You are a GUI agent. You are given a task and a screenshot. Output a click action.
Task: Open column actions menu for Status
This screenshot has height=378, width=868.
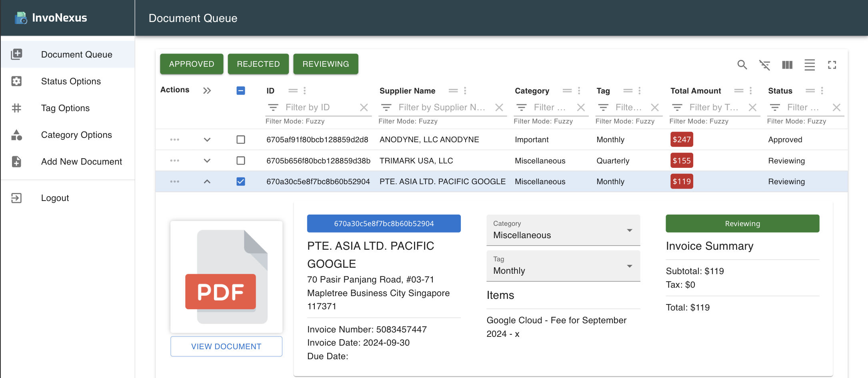[x=822, y=91]
